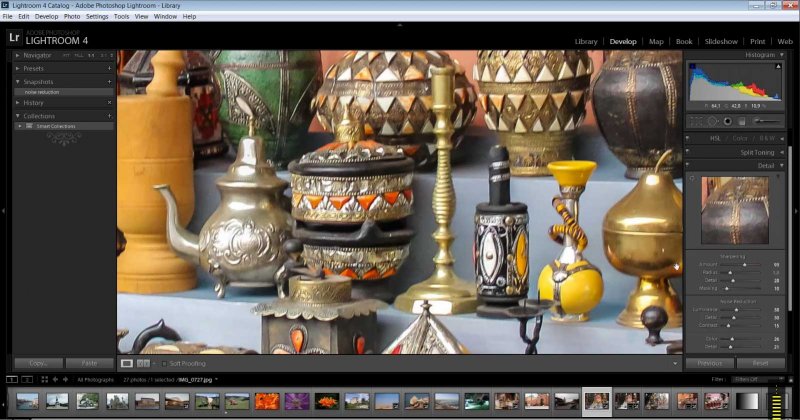Clear History with the X icon
The image size is (800, 420).
pyautogui.click(x=109, y=102)
